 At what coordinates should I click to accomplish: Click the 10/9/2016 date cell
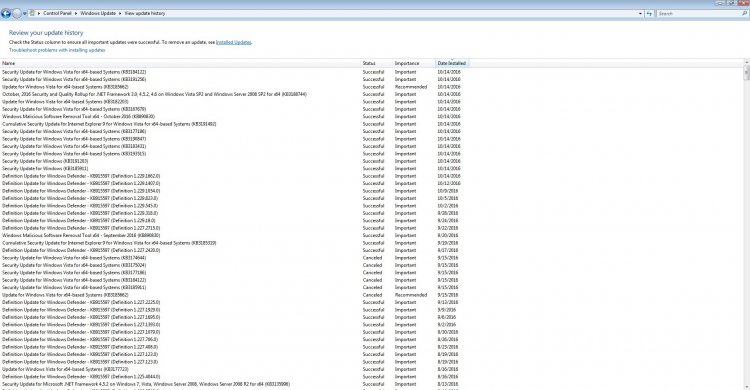(x=447, y=191)
